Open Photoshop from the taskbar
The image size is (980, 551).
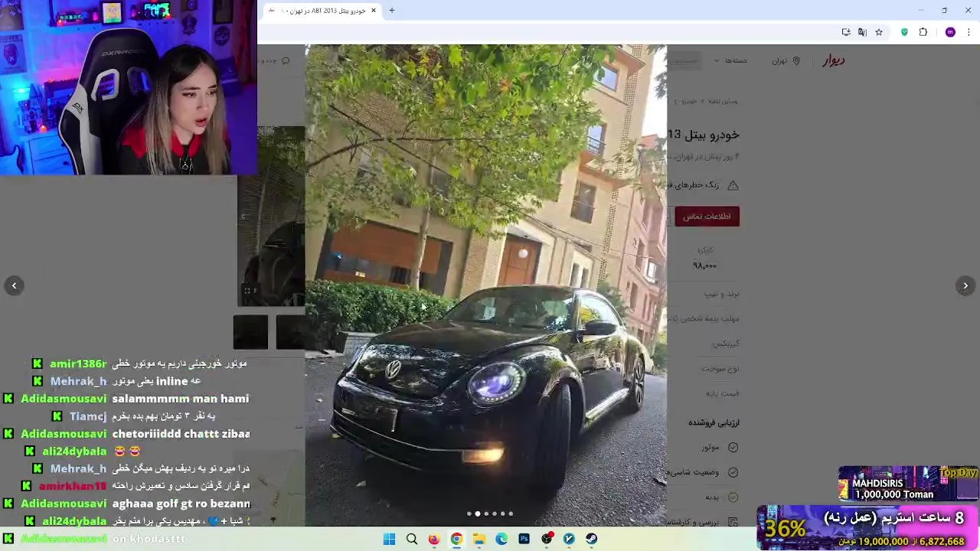tap(524, 539)
